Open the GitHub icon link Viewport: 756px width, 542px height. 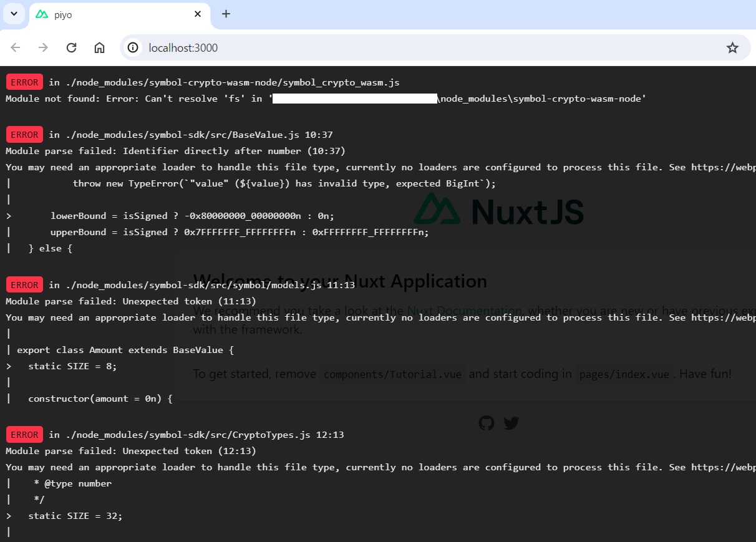coord(487,423)
